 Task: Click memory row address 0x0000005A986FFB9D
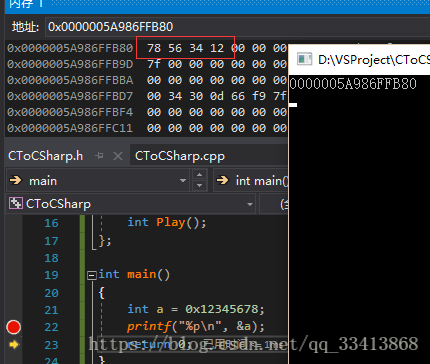click(x=70, y=64)
